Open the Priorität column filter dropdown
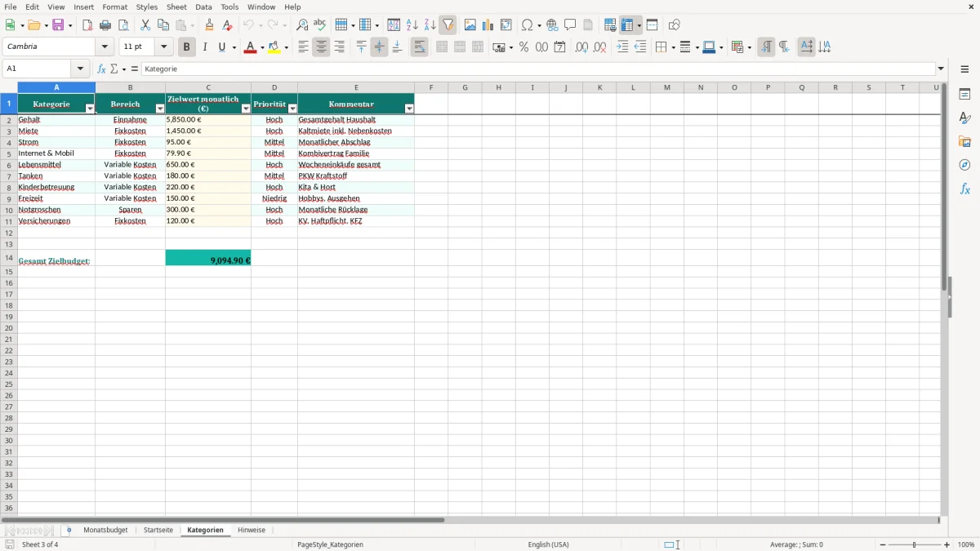The width and height of the screenshot is (980, 551). click(x=292, y=109)
